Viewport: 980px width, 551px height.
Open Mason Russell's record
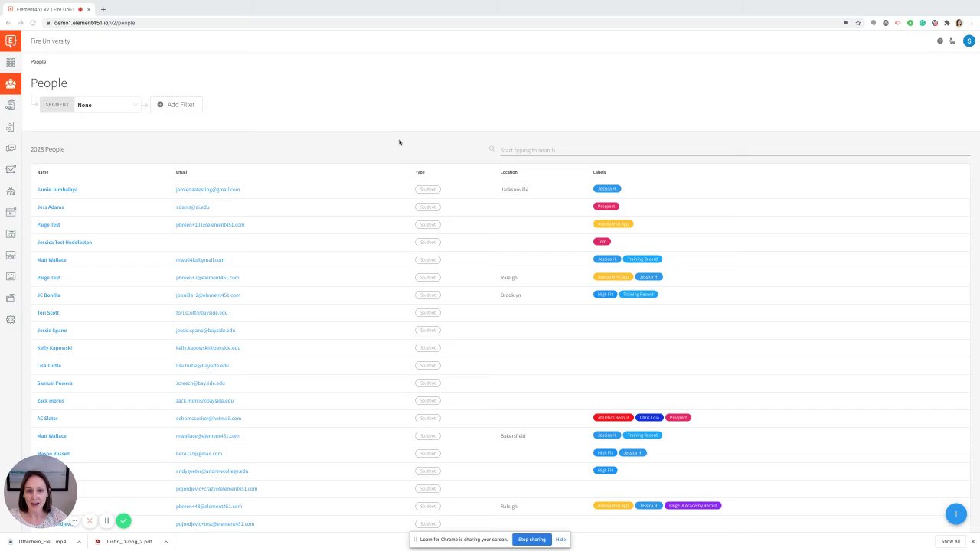point(53,454)
